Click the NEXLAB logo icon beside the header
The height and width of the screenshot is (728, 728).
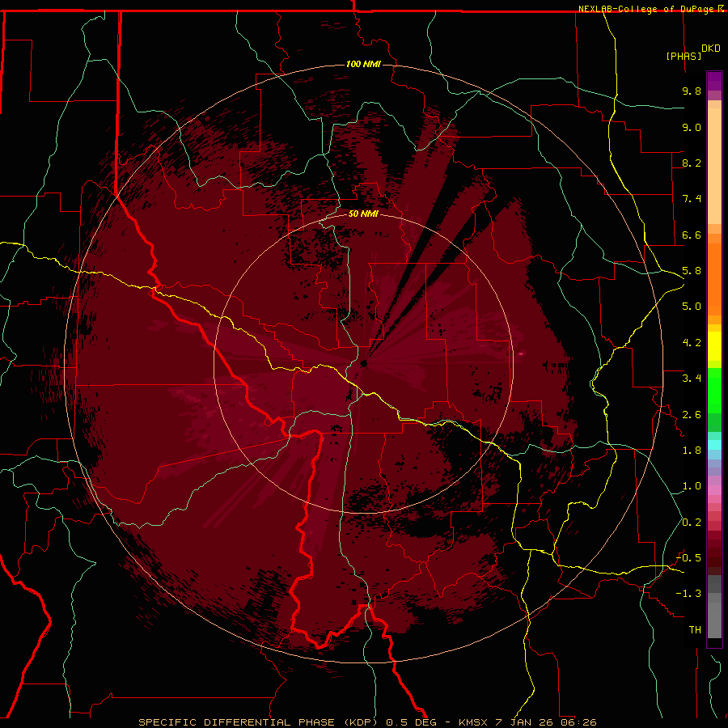click(x=721, y=8)
